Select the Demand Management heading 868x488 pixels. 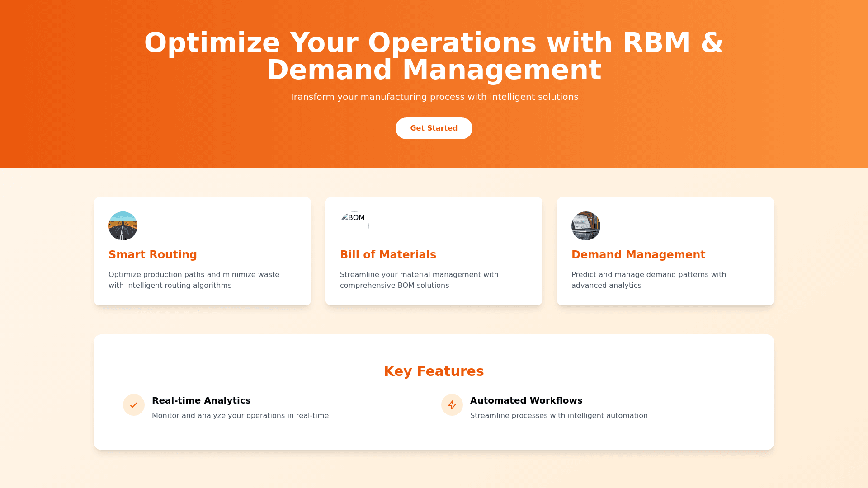[638, 255]
